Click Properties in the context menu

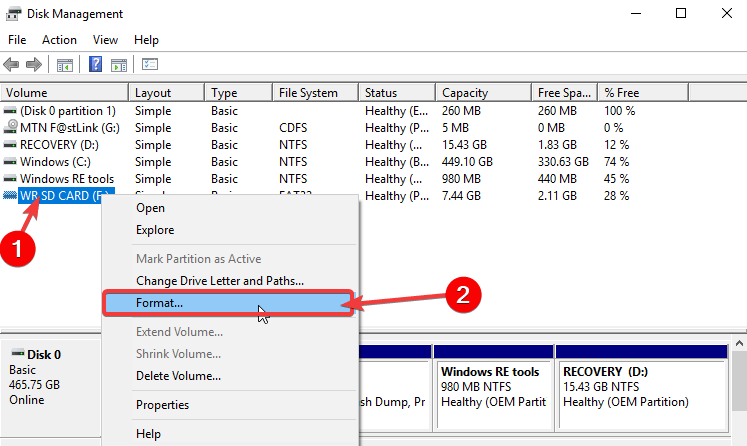point(162,405)
